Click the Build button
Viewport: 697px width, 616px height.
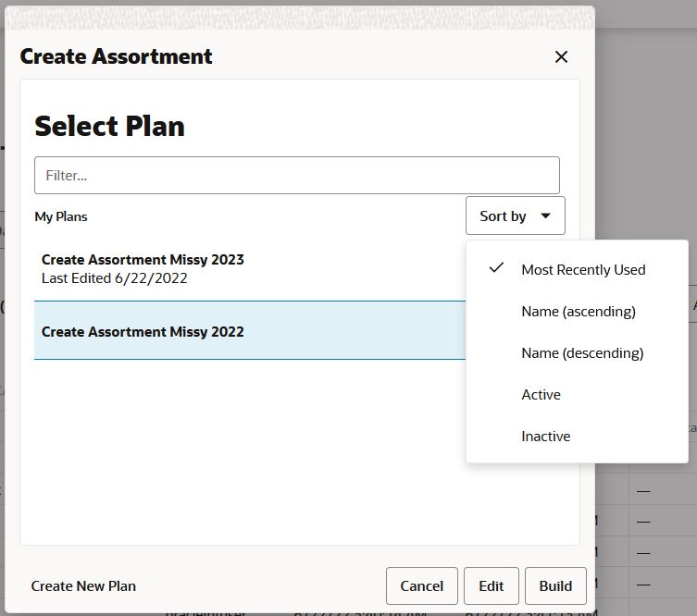pos(555,585)
